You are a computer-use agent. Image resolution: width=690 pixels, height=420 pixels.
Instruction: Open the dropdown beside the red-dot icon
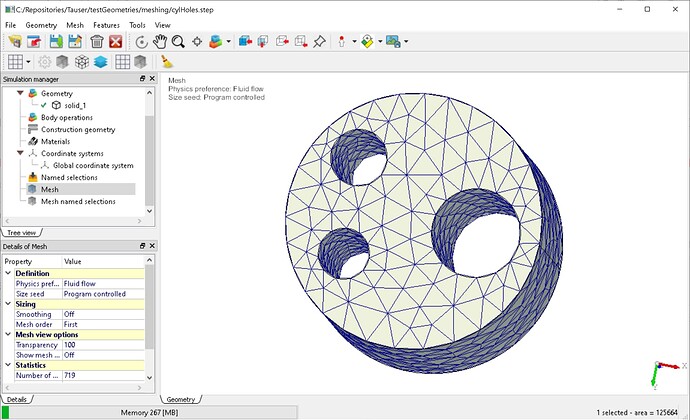tap(354, 42)
